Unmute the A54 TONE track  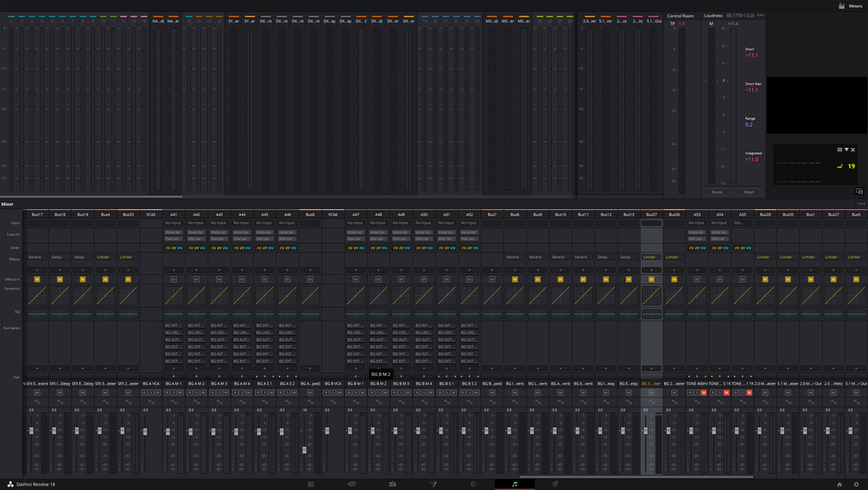[x=726, y=392]
